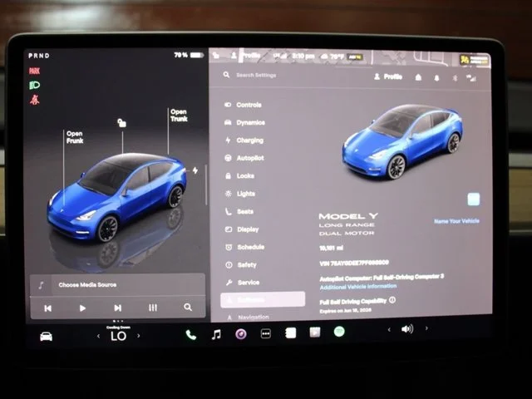
Task: Tap the light blue square icon below car
Action: [x=473, y=199]
